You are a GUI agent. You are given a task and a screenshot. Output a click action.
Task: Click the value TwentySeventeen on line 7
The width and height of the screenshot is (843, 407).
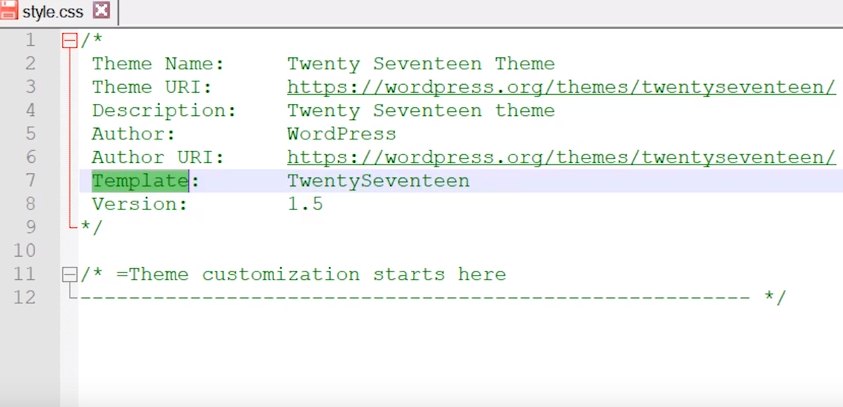click(x=378, y=181)
